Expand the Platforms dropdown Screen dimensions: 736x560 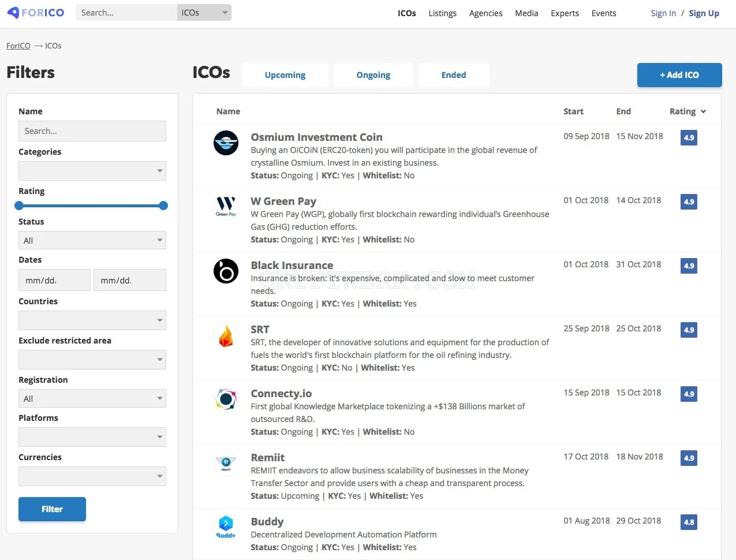(92, 437)
